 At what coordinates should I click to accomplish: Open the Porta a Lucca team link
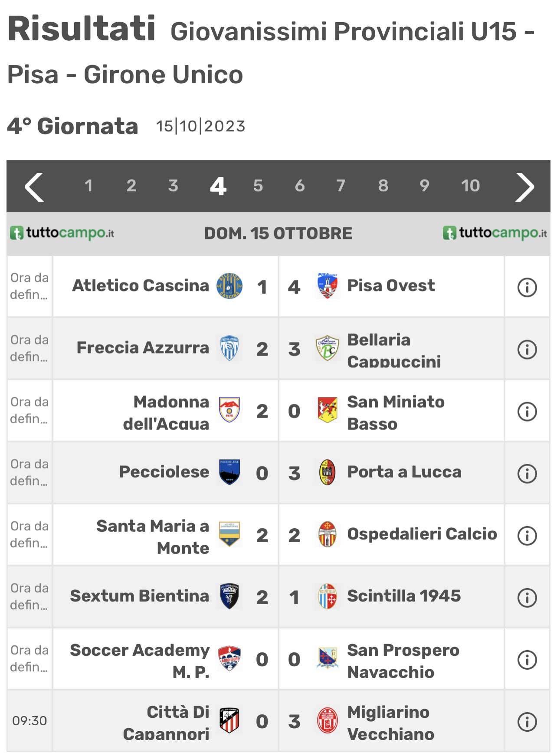coord(404,472)
